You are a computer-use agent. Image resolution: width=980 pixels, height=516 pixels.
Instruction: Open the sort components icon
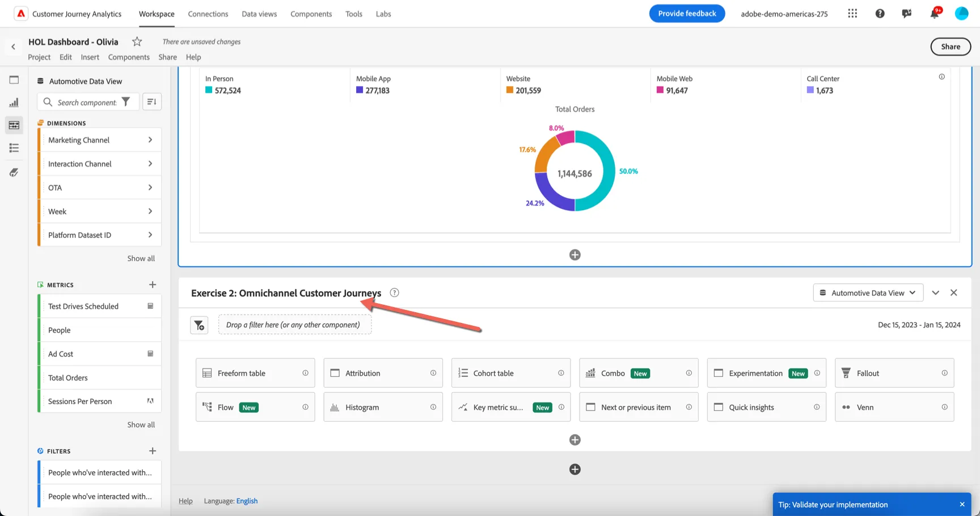point(151,102)
